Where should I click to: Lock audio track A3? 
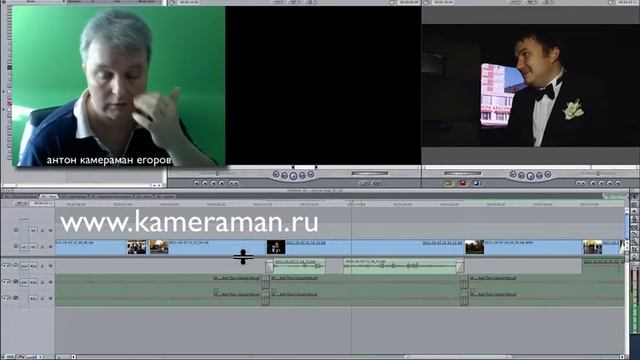click(42, 299)
